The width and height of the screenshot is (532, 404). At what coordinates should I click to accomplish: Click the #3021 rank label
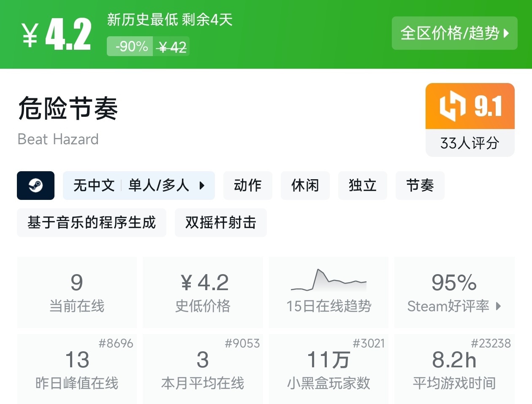pos(369,343)
